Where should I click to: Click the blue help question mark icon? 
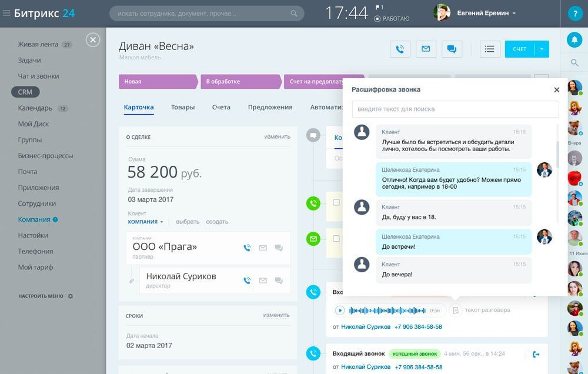pos(574,14)
